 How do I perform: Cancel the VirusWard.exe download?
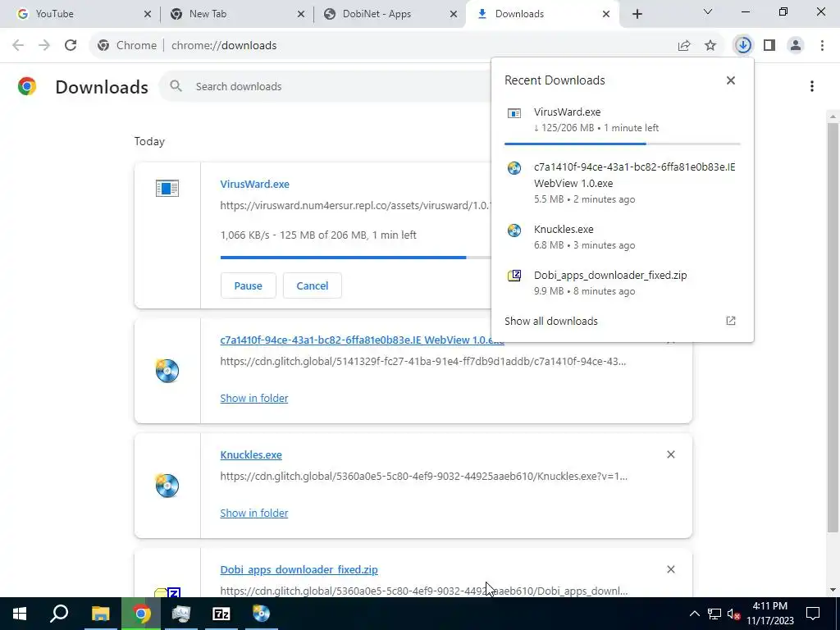(313, 285)
